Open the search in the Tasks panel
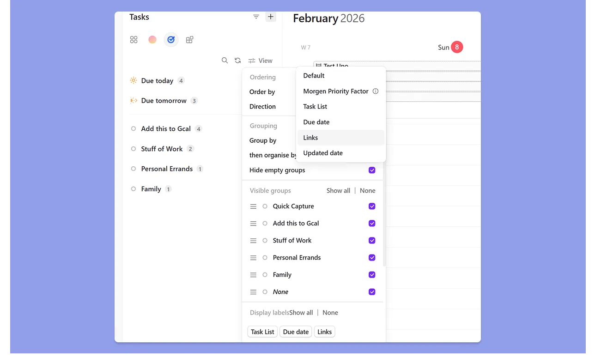595x364 pixels. coord(225,60)
